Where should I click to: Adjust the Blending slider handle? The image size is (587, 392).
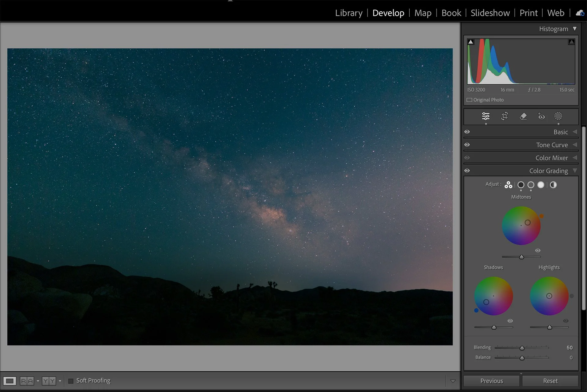522,348
